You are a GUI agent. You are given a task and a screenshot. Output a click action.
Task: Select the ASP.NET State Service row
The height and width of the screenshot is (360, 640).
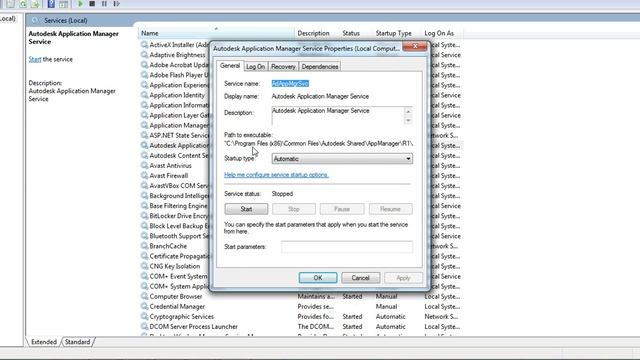pyautogui.click(x=175, y=135)
